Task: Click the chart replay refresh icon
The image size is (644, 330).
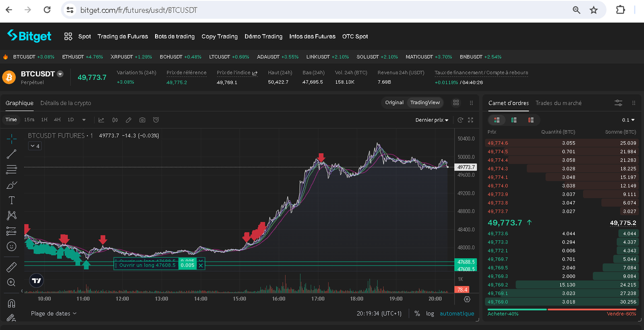Action: pos(460,120)
